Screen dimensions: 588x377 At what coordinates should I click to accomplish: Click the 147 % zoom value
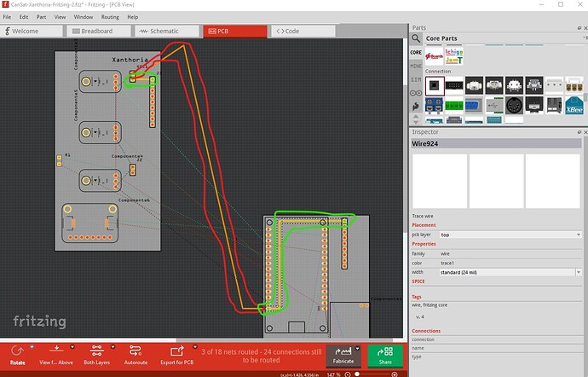pos(333,374)
